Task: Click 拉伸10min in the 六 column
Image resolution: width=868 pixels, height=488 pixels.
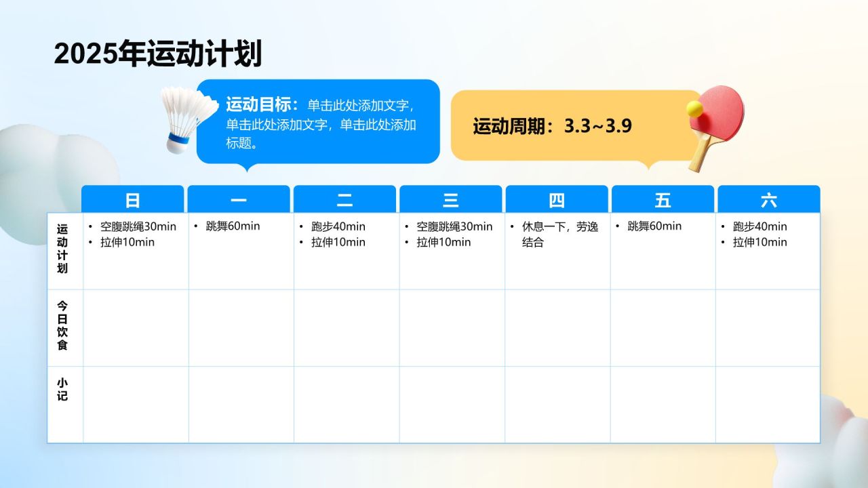Action: point(760,242)
